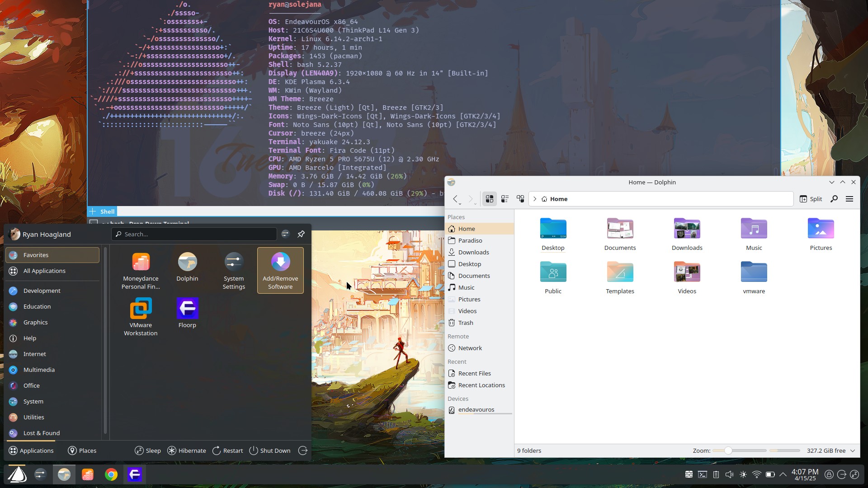The height and width of the screenshot is (488, 868).
Task: Select the Videos folder in Dolphin
Action: point(687,277)
